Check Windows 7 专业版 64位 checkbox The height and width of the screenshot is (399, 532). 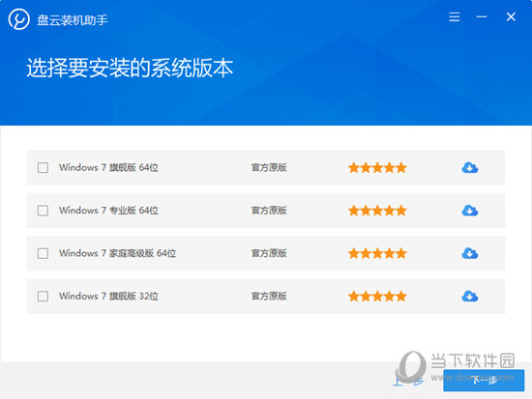point(43,211)
